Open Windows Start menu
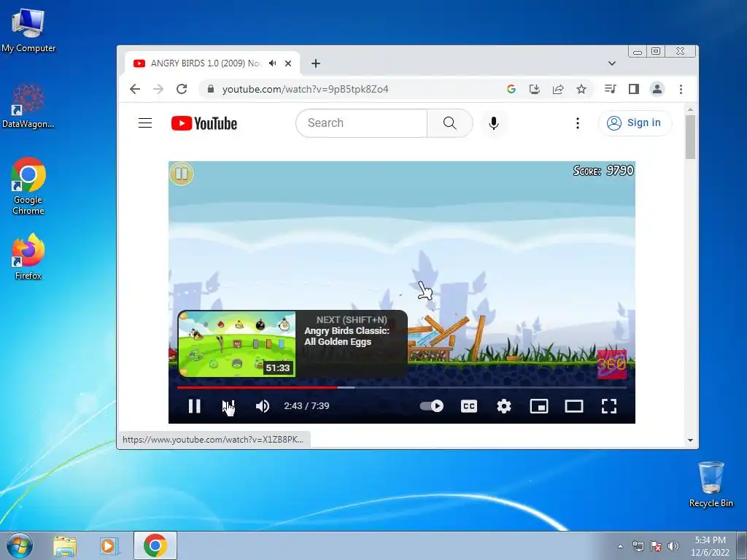The width and height of the screenshot is (747, 560). (20, 545)
